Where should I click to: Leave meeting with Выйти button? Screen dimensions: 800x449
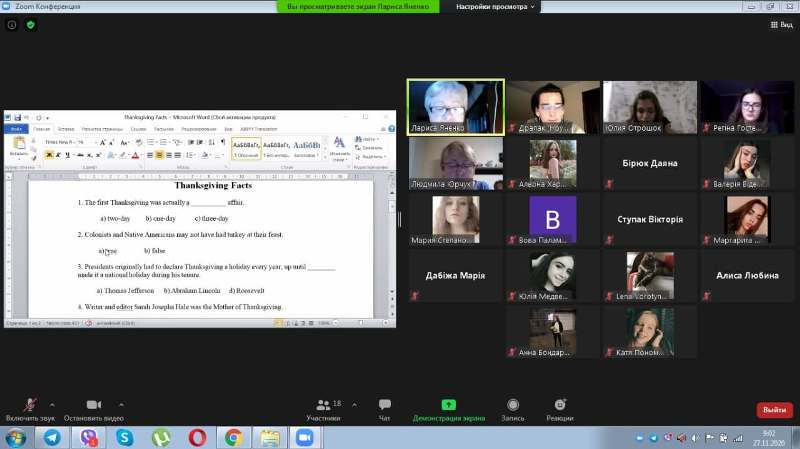tap(774, 410)
